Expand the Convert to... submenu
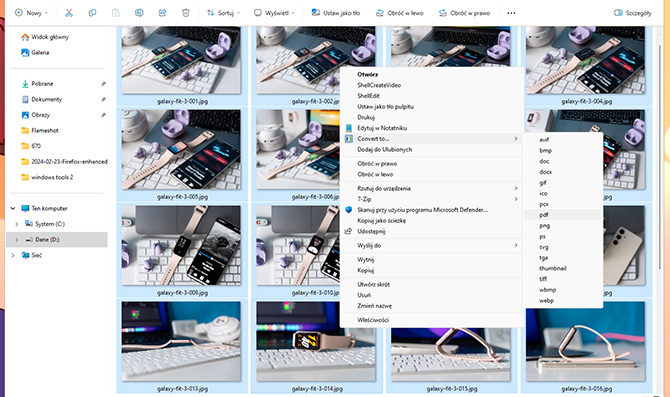Image resolution: width=670 pixels, height=397 pixels. point(432,138)
